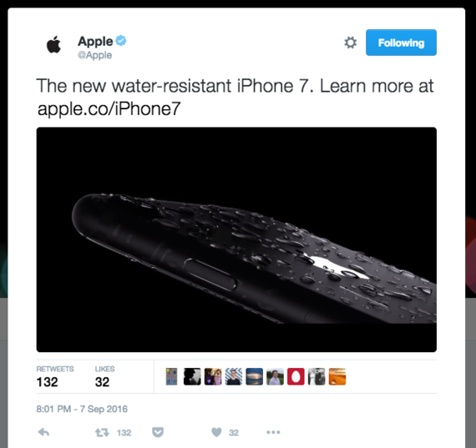View the list of 132 retweets
Viewport: 476px width, 448px height.
coord(55,377)
